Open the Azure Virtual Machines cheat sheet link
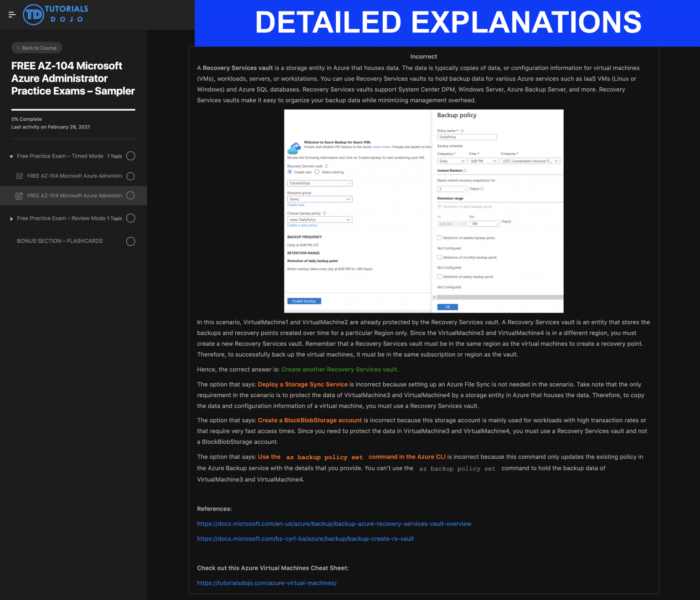This screenshot has height=600, width=700. (x=267, y=583)
